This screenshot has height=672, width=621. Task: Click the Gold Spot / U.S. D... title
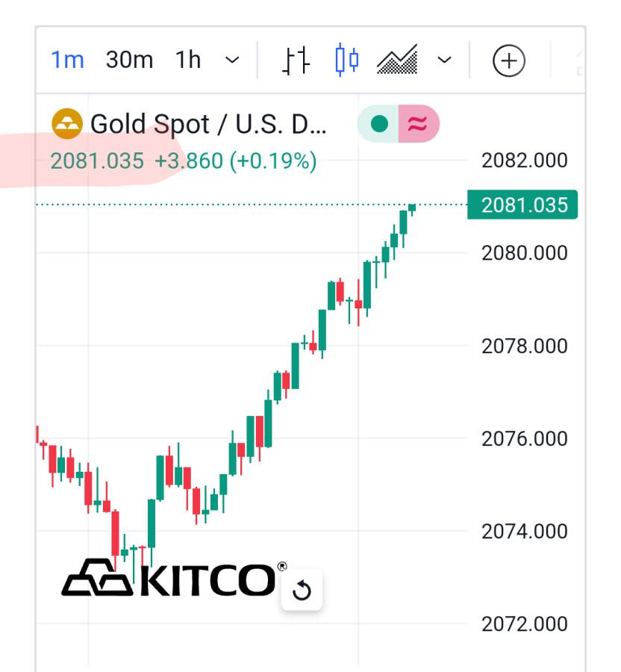click(208, 124)
